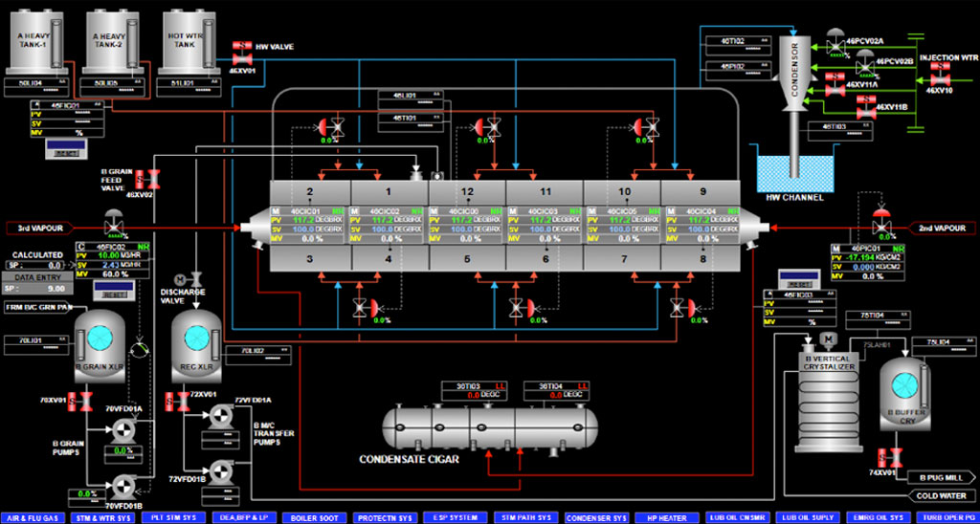The width and height of the screenshot is (980, 524).
Task: Open LUB OIL SUPLY page
Action: 808,518
